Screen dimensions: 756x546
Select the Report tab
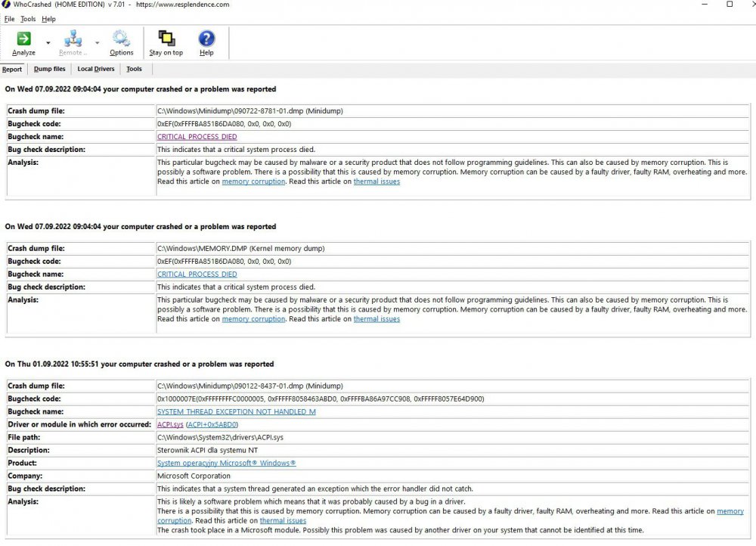[12, 69]
